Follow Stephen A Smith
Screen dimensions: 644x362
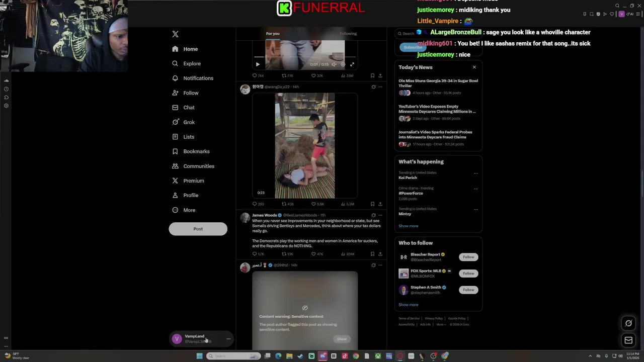468,290
